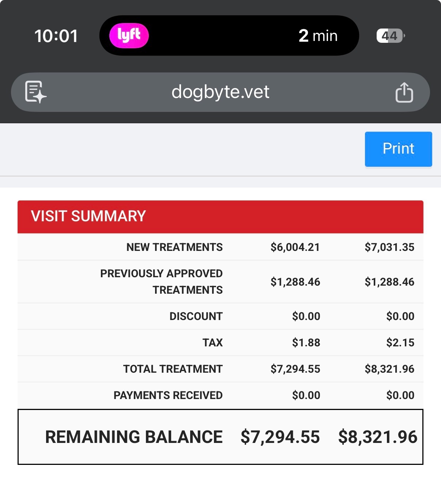Tap the Lyft ride activity icon

click(x=129, y=35)
